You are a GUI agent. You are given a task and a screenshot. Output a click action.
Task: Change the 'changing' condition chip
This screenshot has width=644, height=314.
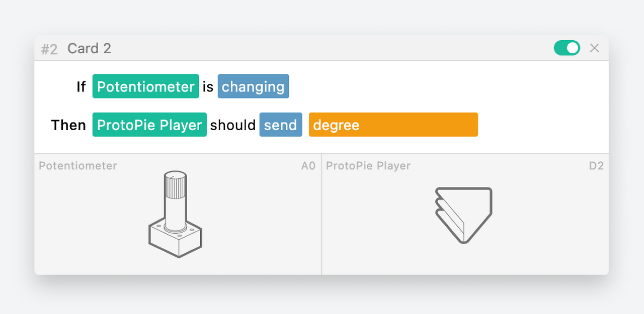coord(254,86)
